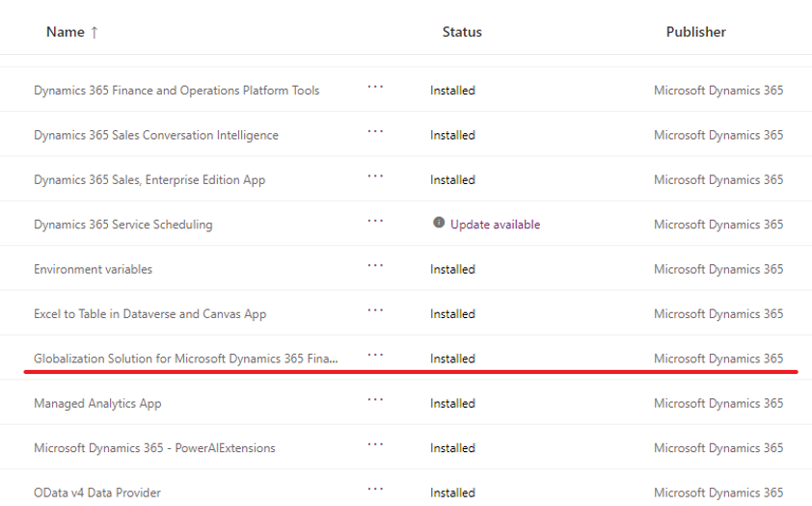Open more options for Dynamics 365 Sales, Enterprise Edition App
The width and height of the screenshot is (812, 506).
click(x=375, y=176)
